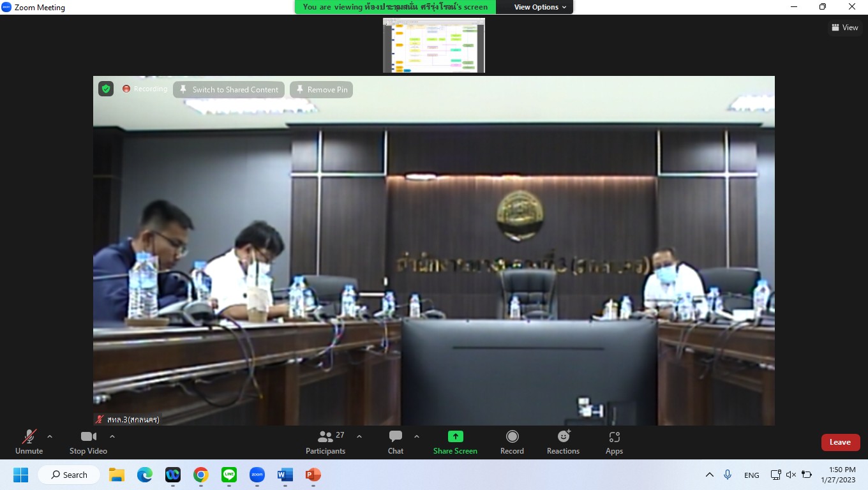The height and width of the screenshot is (490, 868).
Task: Click the green encryption shield icon
Action: tap(106, 89)
